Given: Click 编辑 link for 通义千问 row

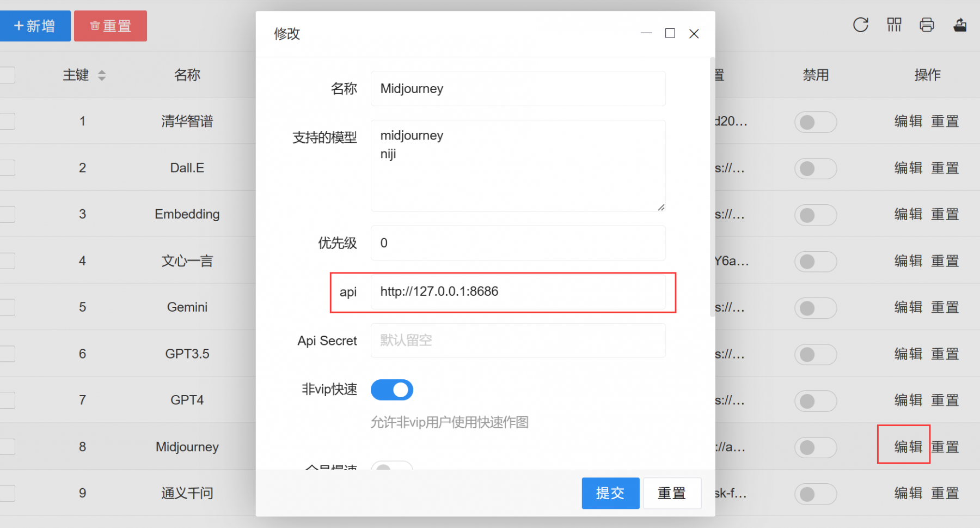Looking at the screenshot, I should (x=908, y=493).
